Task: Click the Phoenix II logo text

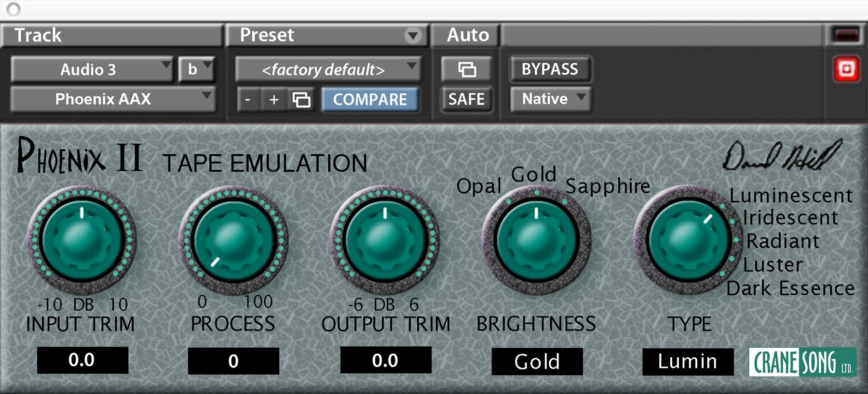Action: coord(80,156)
